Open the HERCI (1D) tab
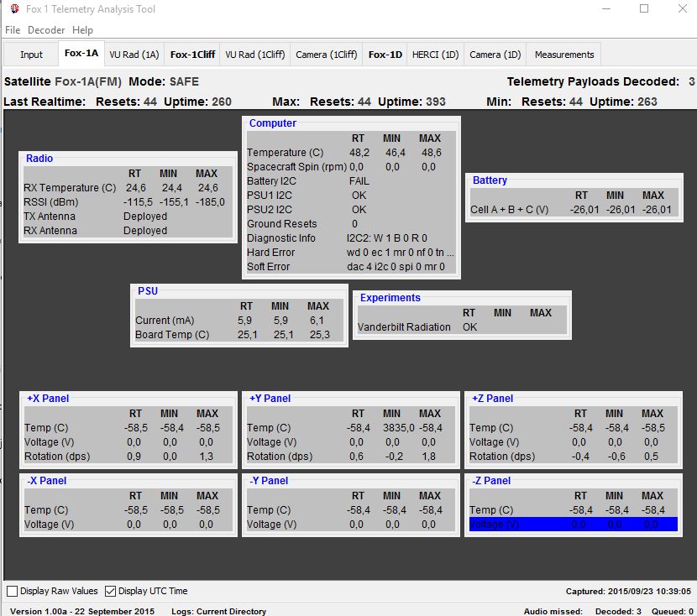This screenshot has width=697, height=616. pos(435,54)
